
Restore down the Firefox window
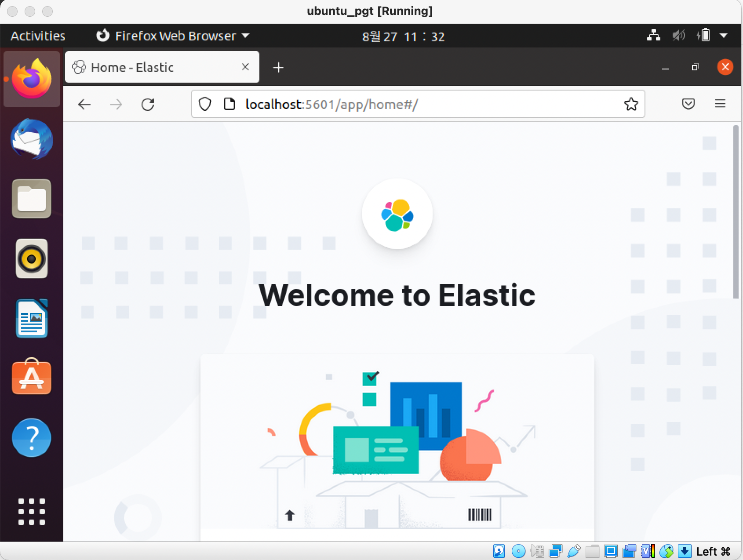pyautogui.click(x=695, y=67)
